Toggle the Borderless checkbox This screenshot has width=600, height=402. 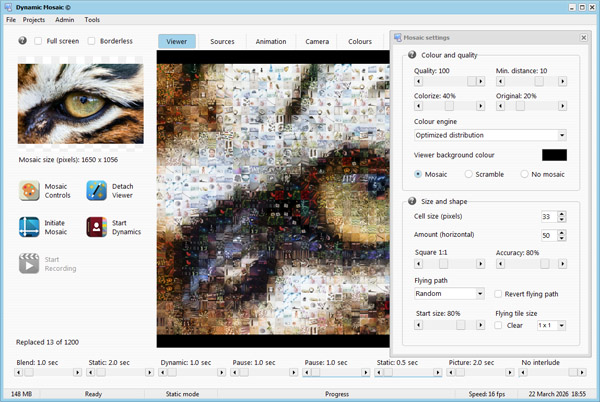[91, 41]
